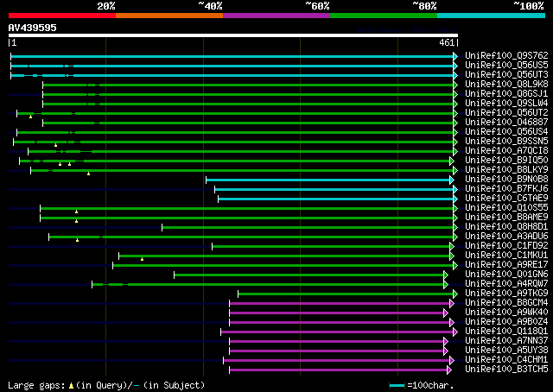Click the cyan ~100% identity legend segment
553x392 pixels.
492,16
